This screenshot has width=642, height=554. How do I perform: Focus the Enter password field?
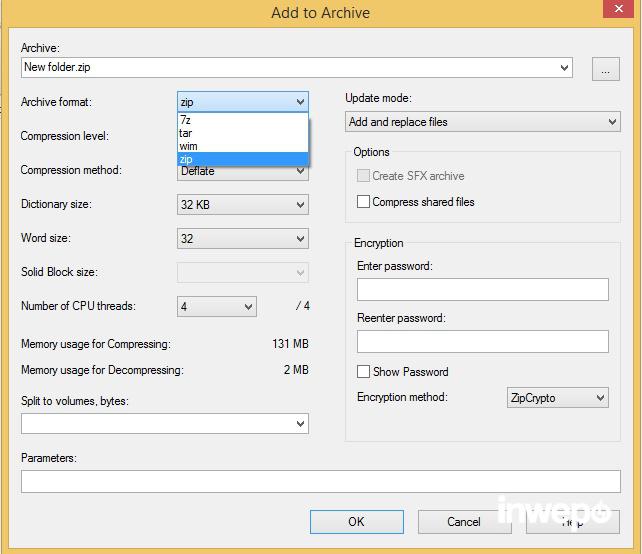(x=482, y=290)
